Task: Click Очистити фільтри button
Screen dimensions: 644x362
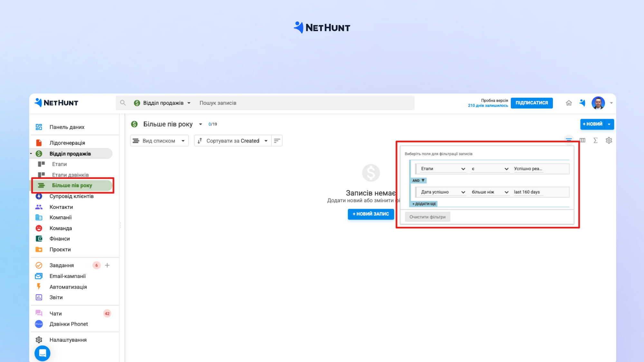Action: tap(427, 217)
